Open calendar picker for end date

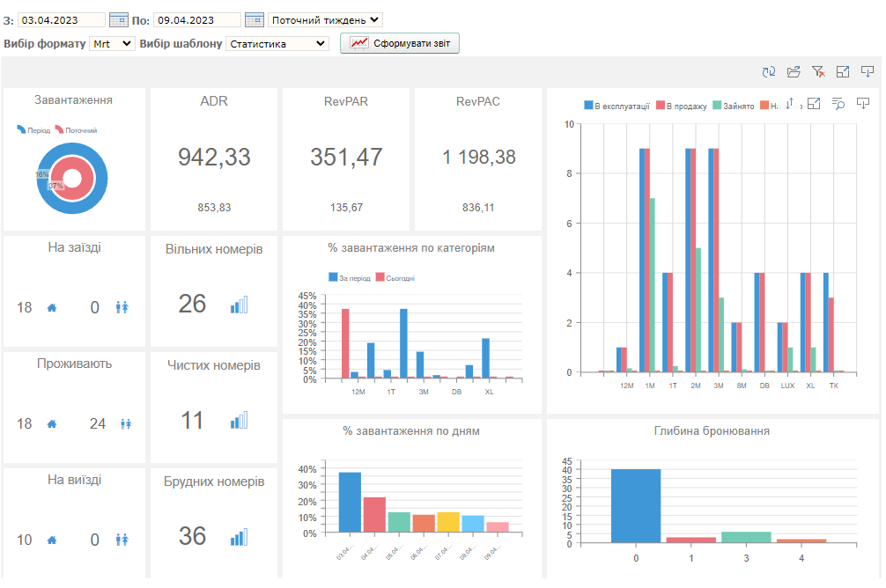click(254, 19)
